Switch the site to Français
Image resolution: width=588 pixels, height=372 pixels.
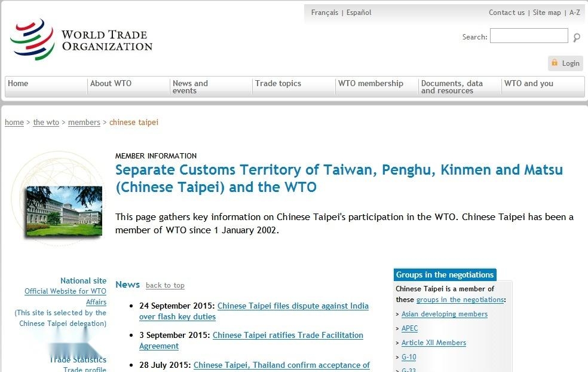pyautogui.click(x=324, y=13)
